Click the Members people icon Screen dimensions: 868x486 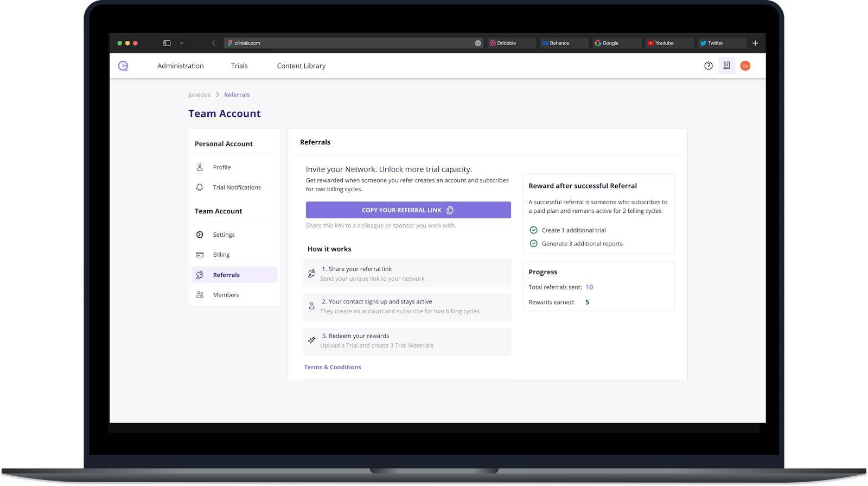pos(200,295)
